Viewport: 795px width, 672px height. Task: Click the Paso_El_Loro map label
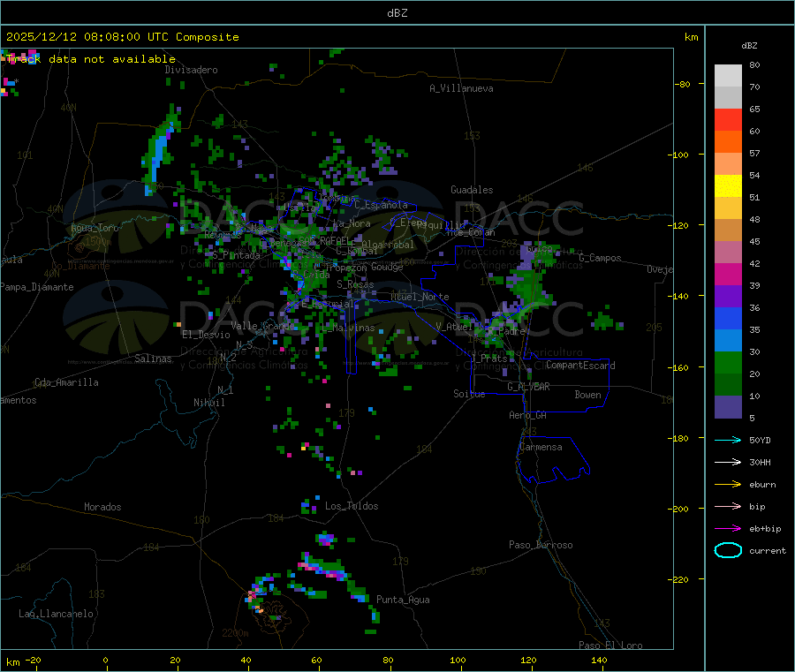coord(611,646)
